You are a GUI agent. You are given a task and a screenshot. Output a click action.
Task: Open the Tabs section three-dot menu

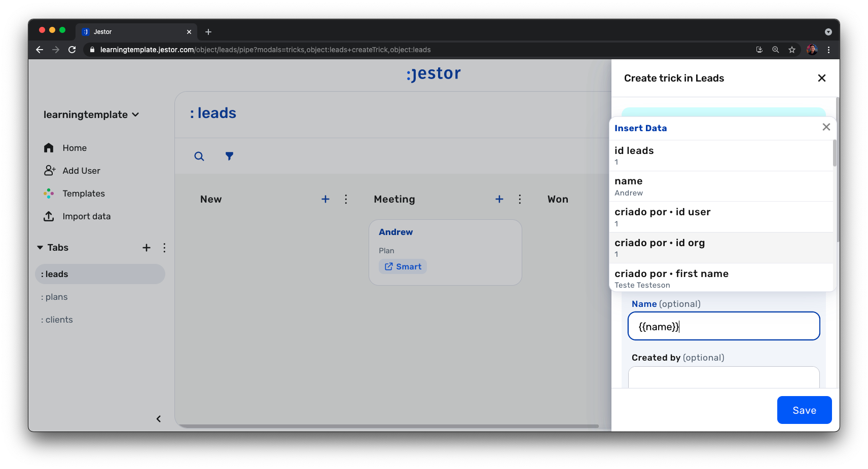pyautogui.click(x=164, y=248)
